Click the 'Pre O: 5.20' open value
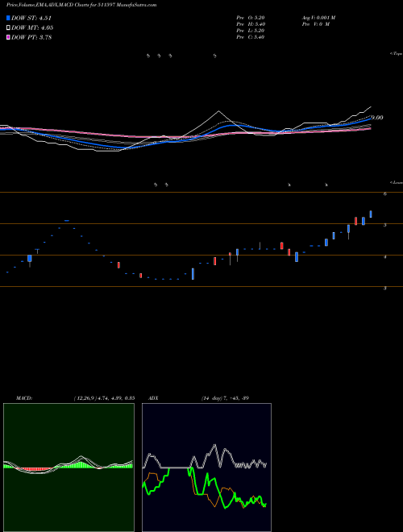Image resolution: width=403 pixels, height=532 pixels. 251,18
